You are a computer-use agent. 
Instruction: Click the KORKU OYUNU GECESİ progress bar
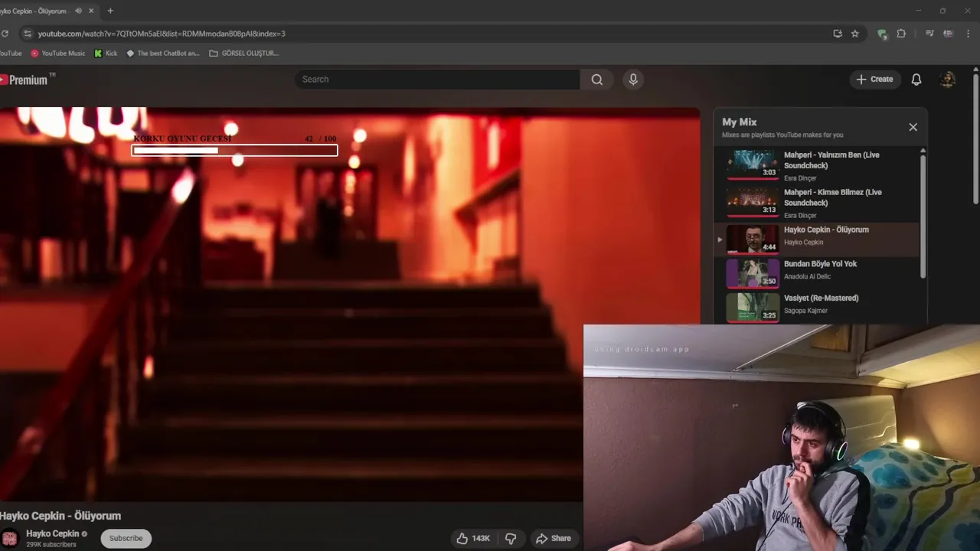coord(235,151)
